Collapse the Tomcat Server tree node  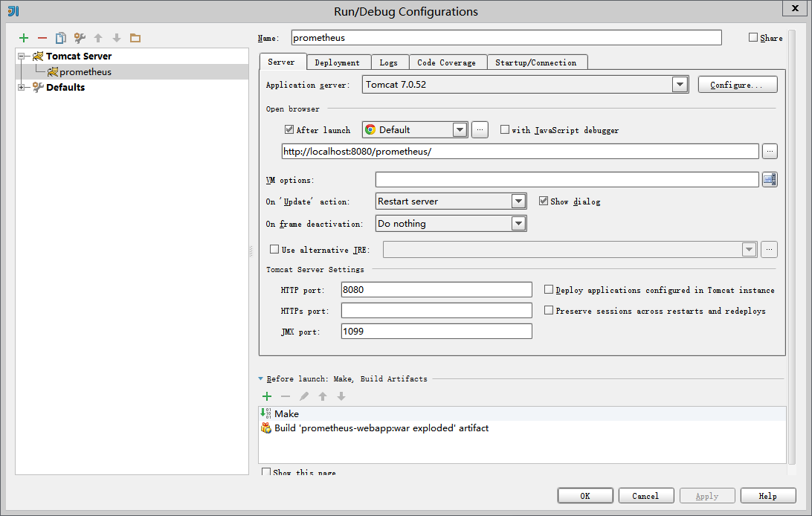pyautogui.click(x=22, y=56)
